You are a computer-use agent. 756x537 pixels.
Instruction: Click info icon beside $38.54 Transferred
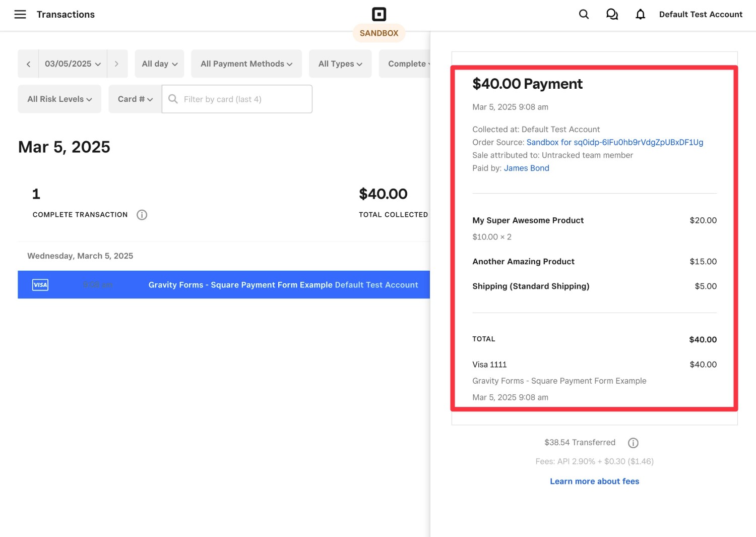pos(633,443)
